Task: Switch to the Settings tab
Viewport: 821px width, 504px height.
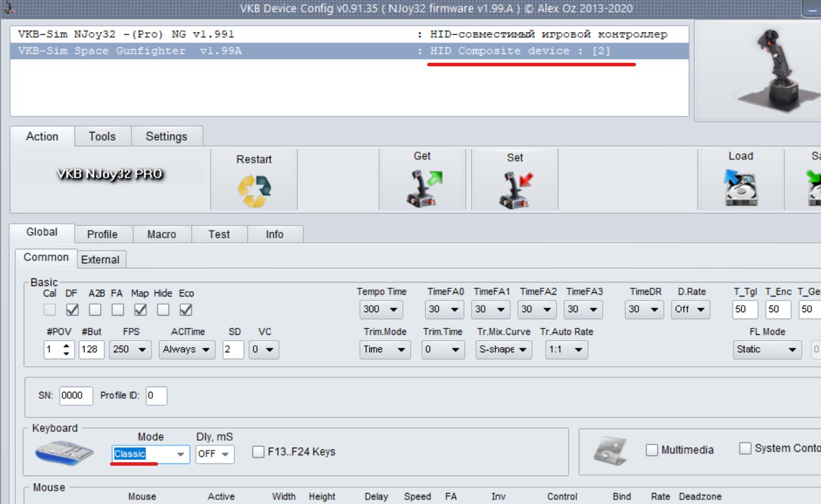Action: (x=166, y=137)
